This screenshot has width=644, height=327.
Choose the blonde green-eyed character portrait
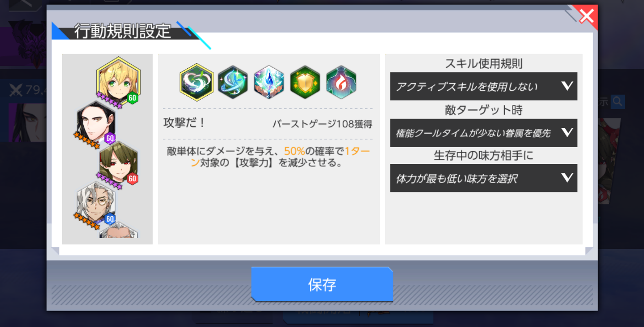pos(119,81)
